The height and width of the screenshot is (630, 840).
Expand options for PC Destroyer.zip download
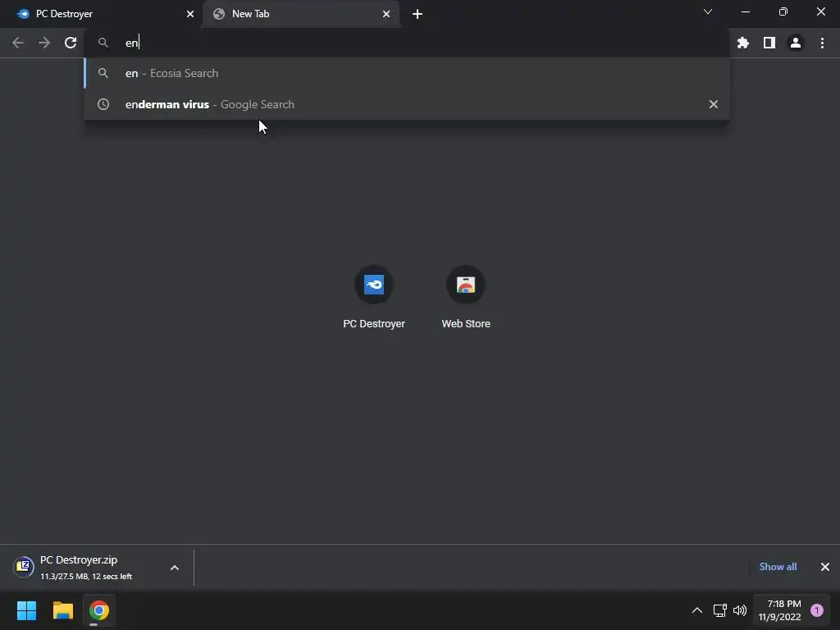[175, 568]
